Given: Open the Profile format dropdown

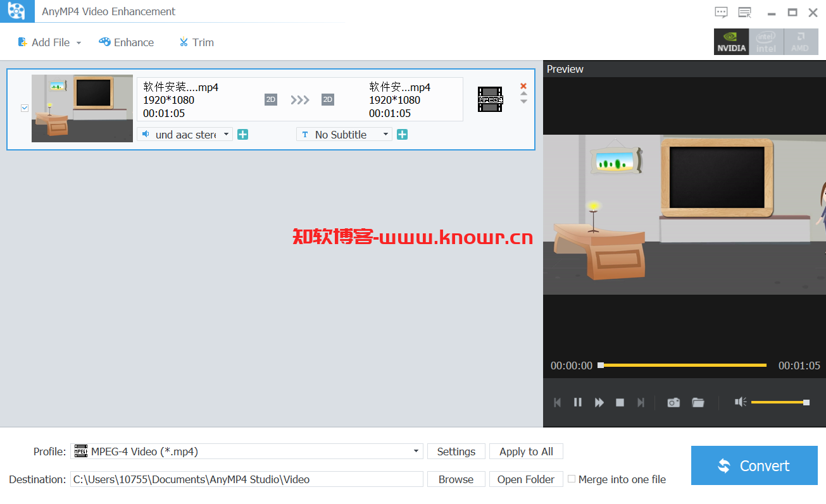Looking at the screenshot, I should (247, 452).
